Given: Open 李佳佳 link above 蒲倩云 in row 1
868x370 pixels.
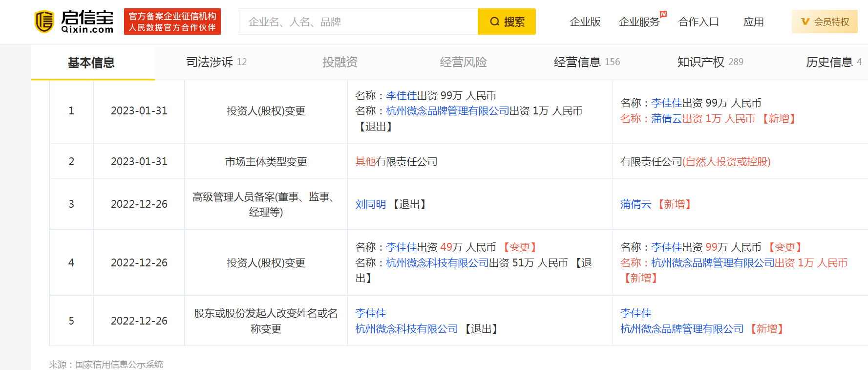Looking at the screenshot, I should point(666,103).
